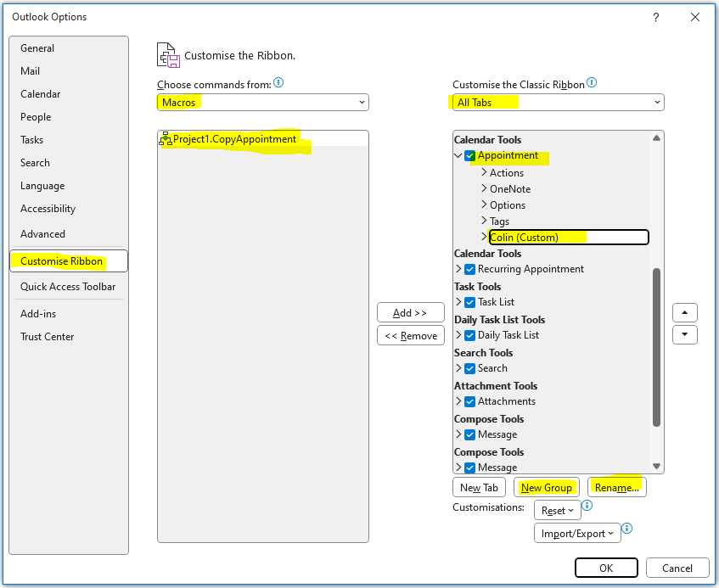
Task: Select the Colin (Custom) group row
Action: (569, 237)
